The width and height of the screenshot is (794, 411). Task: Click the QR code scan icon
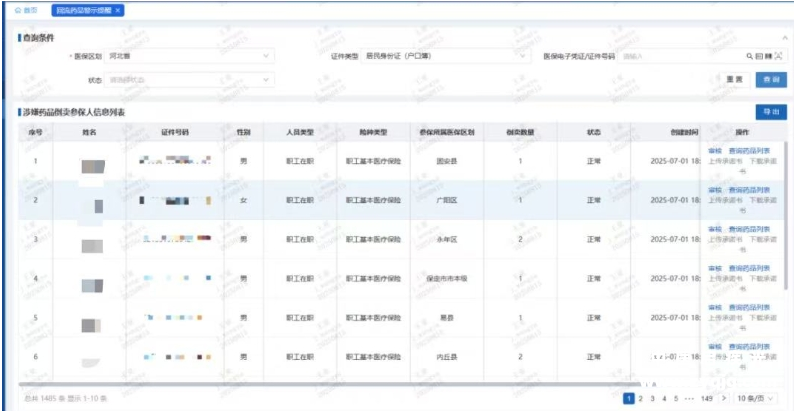758,57
